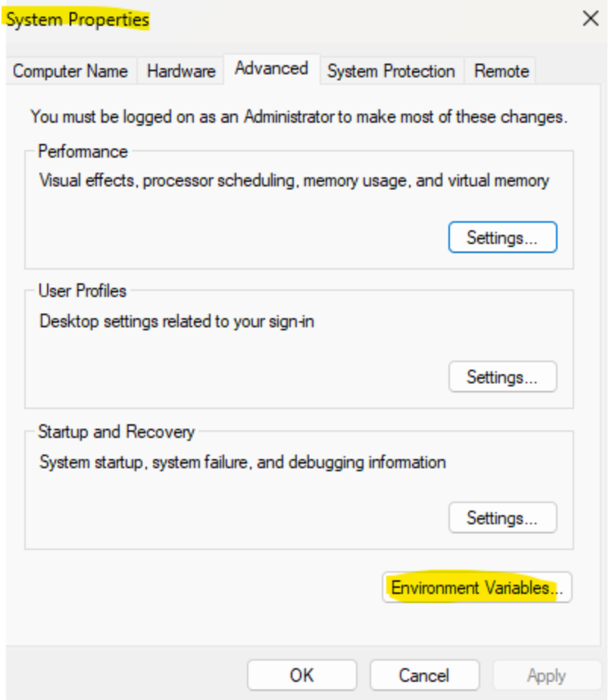Click the Environment Variables button
Image resolution: width=609 pixels, height=700 pixels.
pyautogui.click(x=477, y=588)
